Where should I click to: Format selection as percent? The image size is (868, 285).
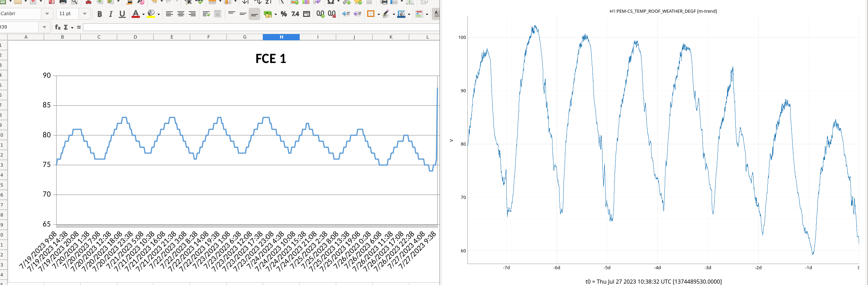click(x=283, y=14)
